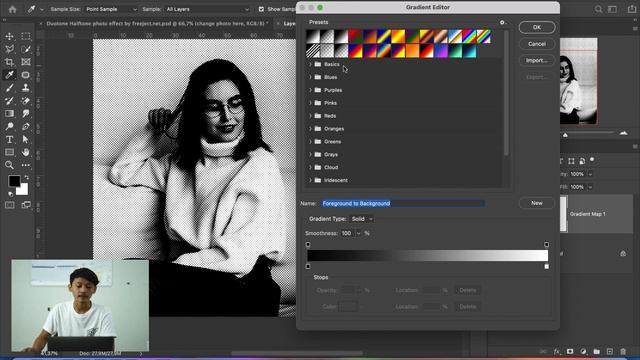This screenshot has height=360, width=640.
Task: Select the Frame tool
Action: point(26,62)
